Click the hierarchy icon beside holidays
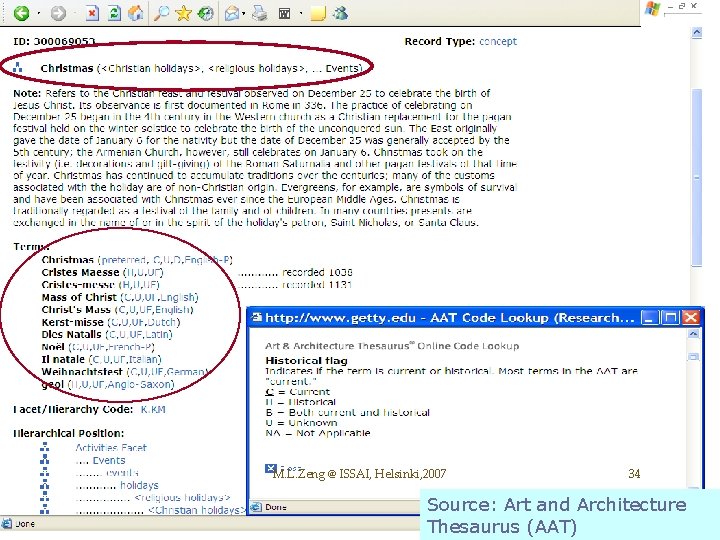The height and width of the screenshot is (540, 720). coord(45,484)
